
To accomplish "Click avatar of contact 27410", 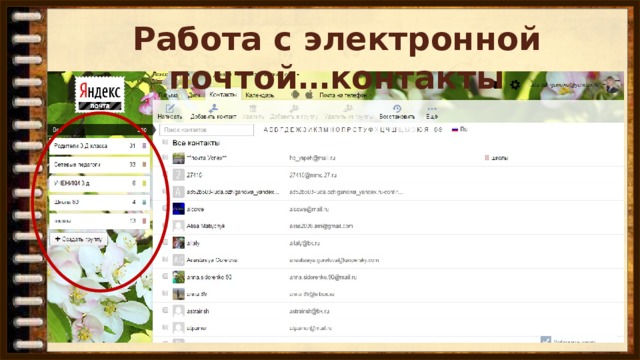I will click(178, 175).
